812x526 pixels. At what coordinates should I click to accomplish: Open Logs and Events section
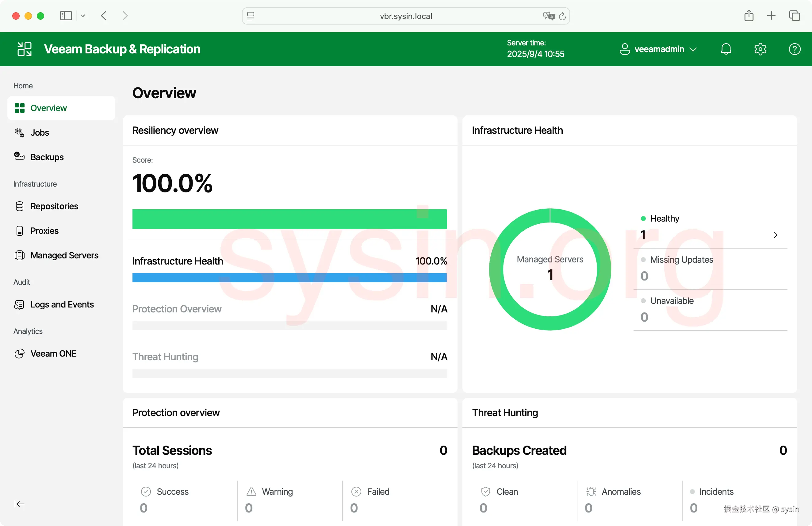point(62,304)
